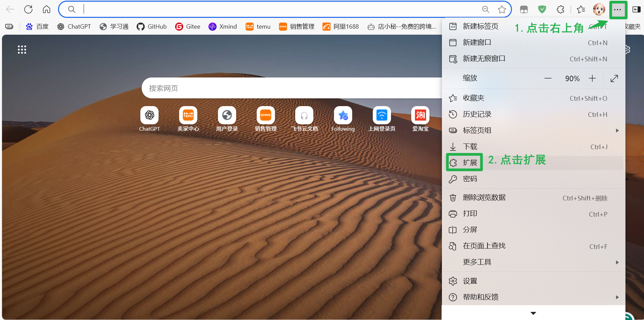The height and width of the screenshot is (320, 644).
Task: Open the browser home page
Action: point(47,9)
